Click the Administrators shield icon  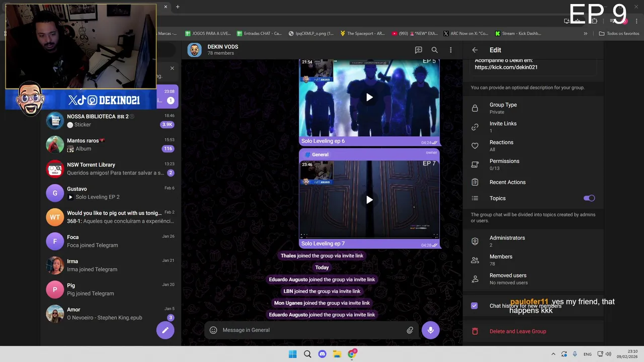point(474,241)
